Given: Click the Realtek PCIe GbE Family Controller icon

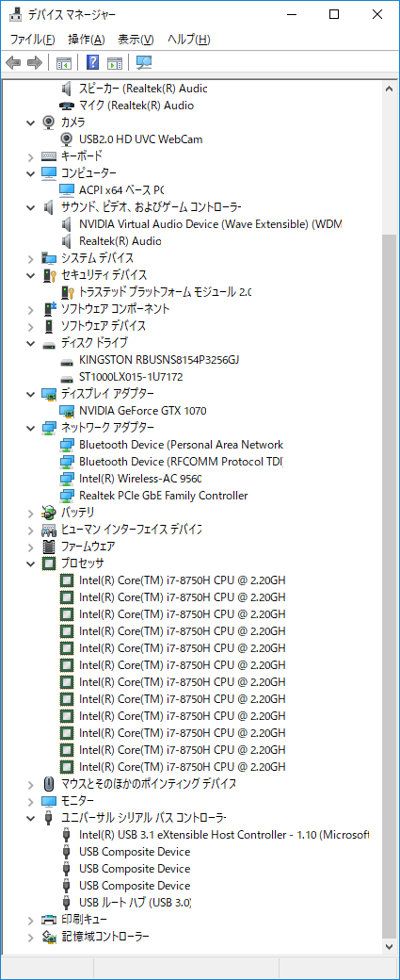Looking at the screenshot, I should (x=67, y=496).
